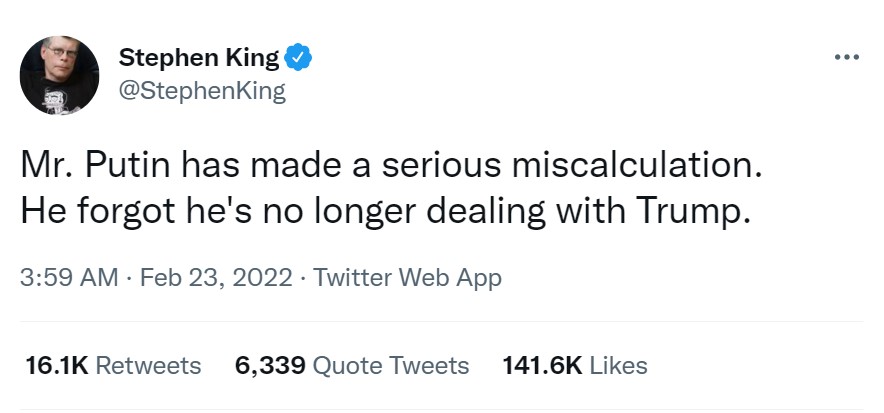
Task: Click the 6,339 quote count number
Action: (270, 366)
